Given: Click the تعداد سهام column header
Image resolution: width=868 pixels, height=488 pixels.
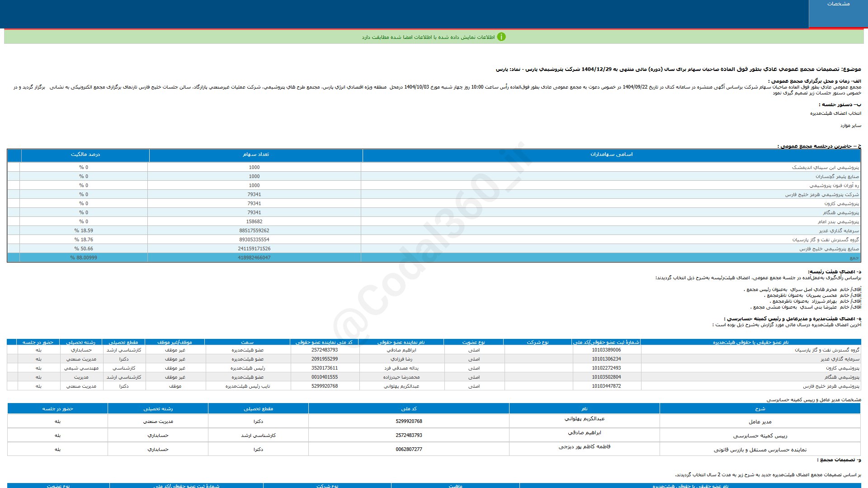Looking at the screenshot, I should click(255, 155).
